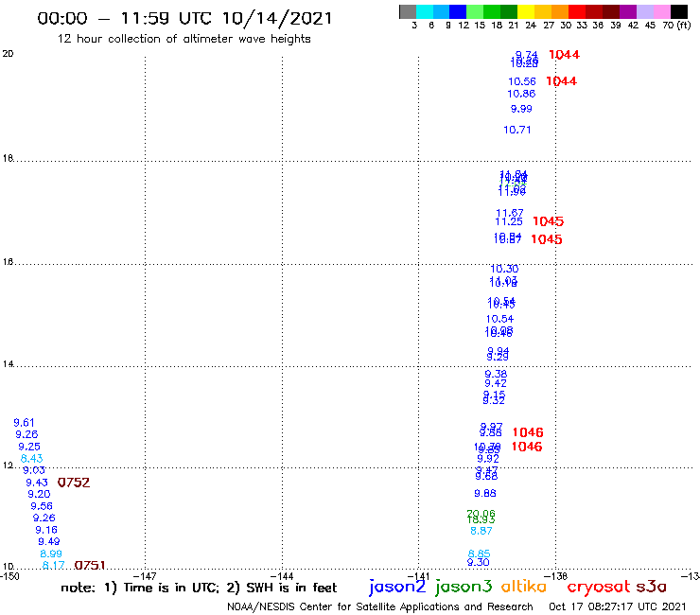
Task: Click the longitude axis label -147
Action: click(145, 576)
